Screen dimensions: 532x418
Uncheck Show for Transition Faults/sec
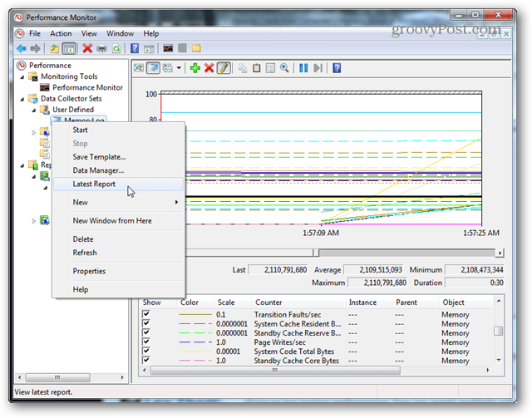point(146,314)
